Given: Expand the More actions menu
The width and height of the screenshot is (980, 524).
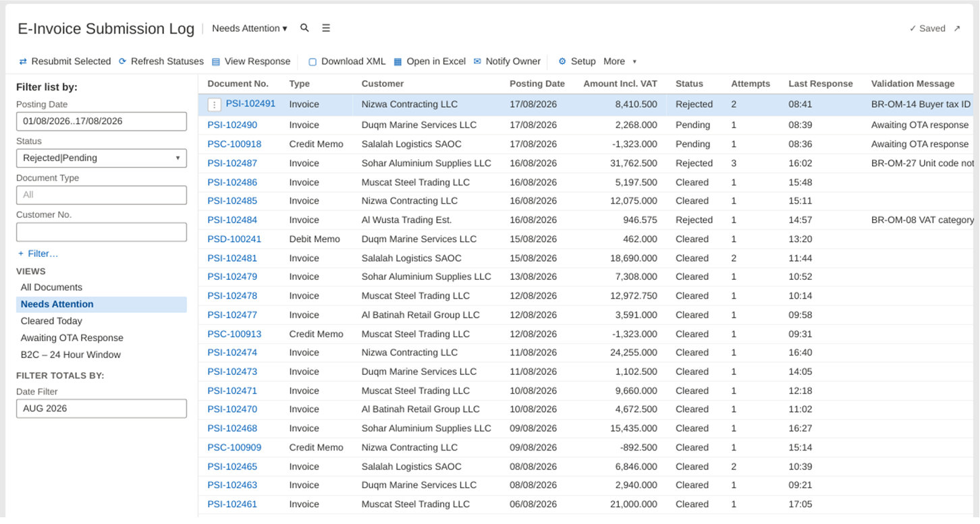Looking at the screenshot, I should [620, 61].
